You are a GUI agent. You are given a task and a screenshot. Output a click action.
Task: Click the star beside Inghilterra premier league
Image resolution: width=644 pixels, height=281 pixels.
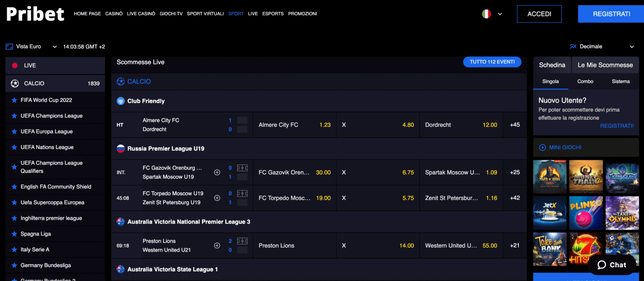point(14,218)
